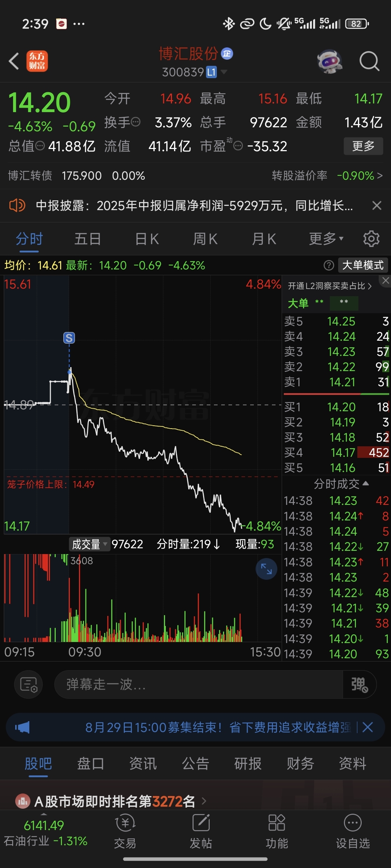Screen dimensions: 391x868
Task: Tap 更多 button in quote header
Action: 363,146
